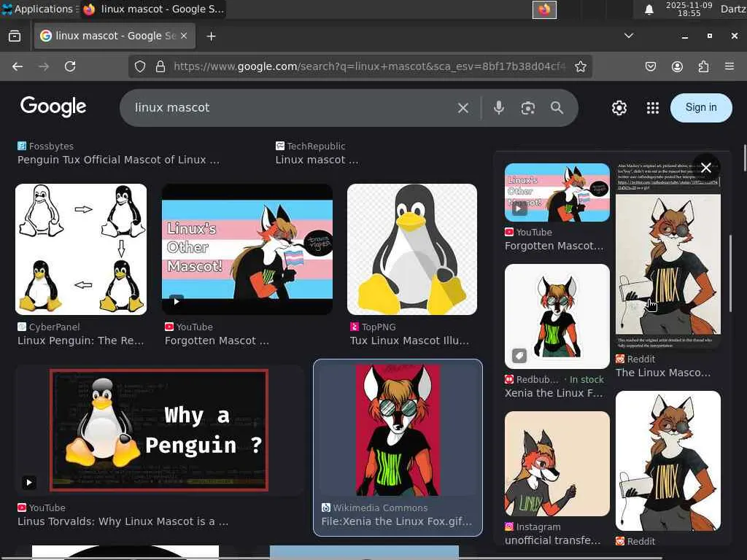The height and width of the screenshot is (560, 747).
Task: Select the Firefox taskbar window entry
Action: click(x=153, y=9)
